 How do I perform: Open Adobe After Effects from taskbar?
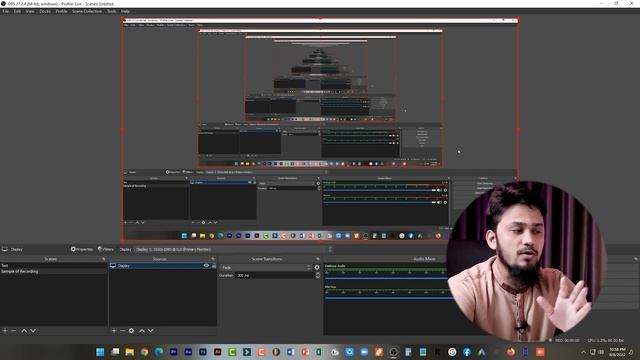pyautogui.click(x=188, y=352)
